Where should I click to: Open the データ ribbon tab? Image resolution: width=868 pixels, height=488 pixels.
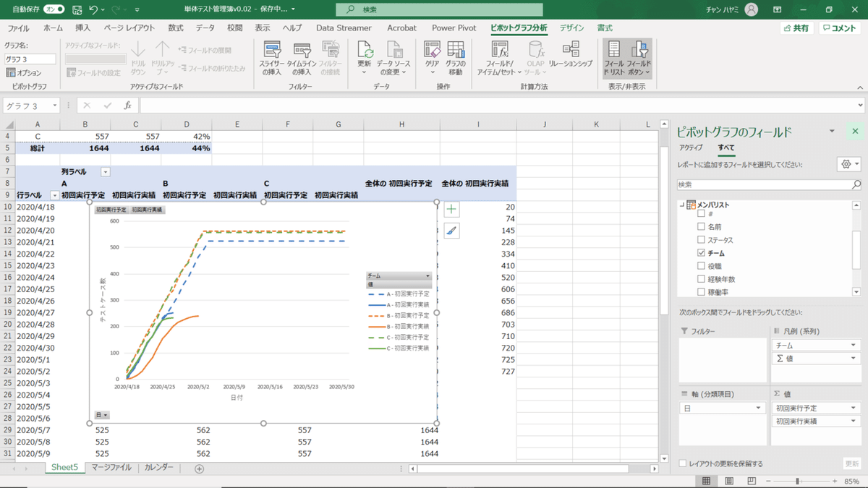coord(205,28)
